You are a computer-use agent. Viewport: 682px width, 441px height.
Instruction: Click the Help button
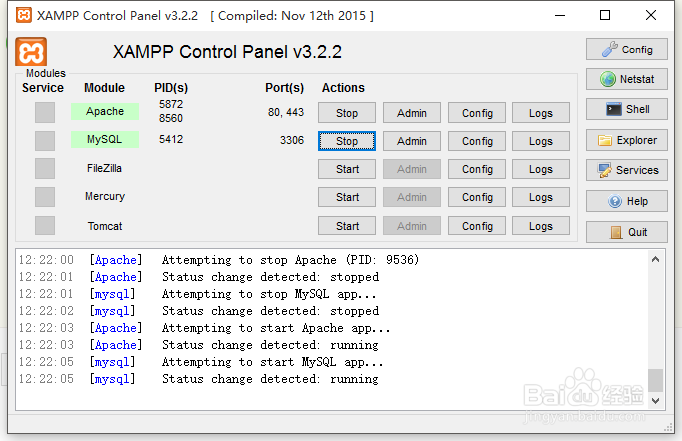(626, 201)
